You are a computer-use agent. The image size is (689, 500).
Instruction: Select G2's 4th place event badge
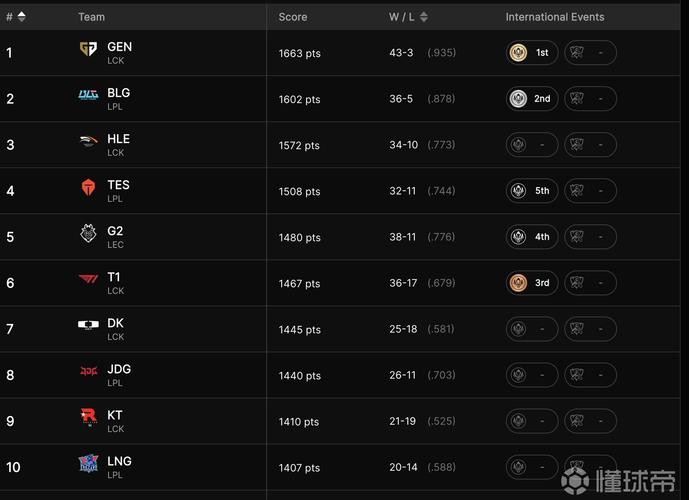532,237
